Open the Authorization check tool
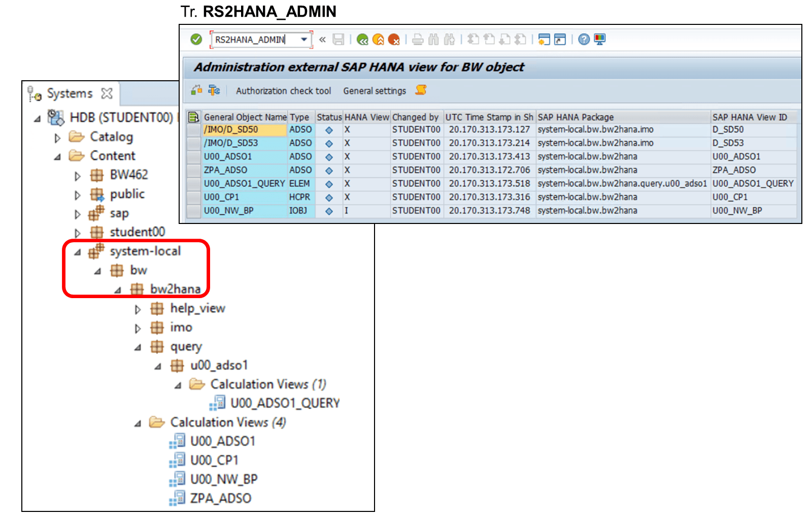The image size is (812, 517). click(283, 91)
